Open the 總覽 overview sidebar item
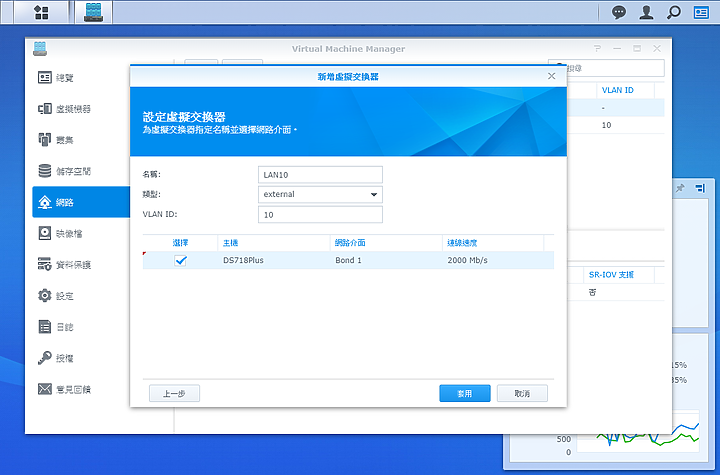720x475 pixels. [x=81, y=78]
